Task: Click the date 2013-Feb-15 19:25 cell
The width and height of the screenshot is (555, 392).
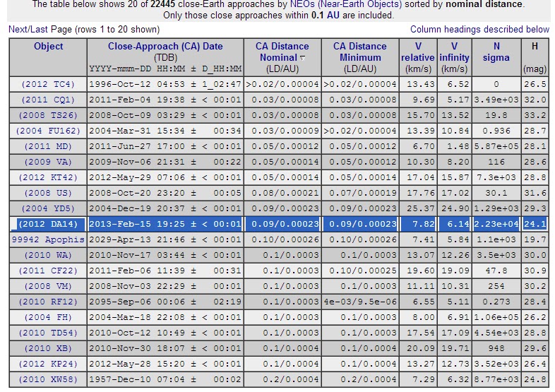Action: [x=165, y=224]
